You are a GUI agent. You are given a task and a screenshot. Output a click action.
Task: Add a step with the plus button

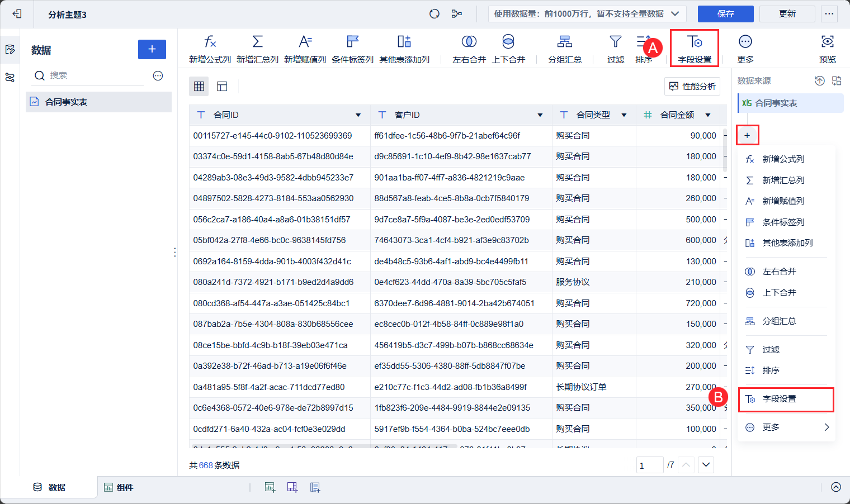click(747, 135)
